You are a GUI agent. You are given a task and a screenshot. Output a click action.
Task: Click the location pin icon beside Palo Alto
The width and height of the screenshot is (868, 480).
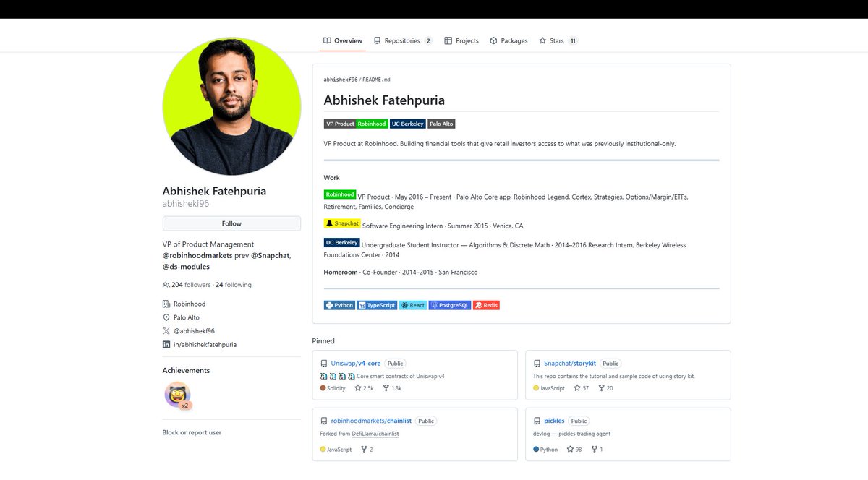click(x=166, y=317)
